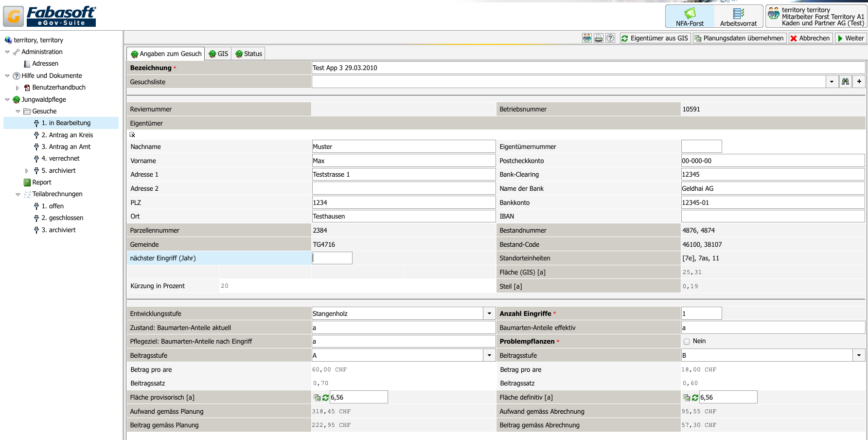Open the Benutzerhandbuch PDF entry
This screenshot has height=440, width=868.
(54, 88)
